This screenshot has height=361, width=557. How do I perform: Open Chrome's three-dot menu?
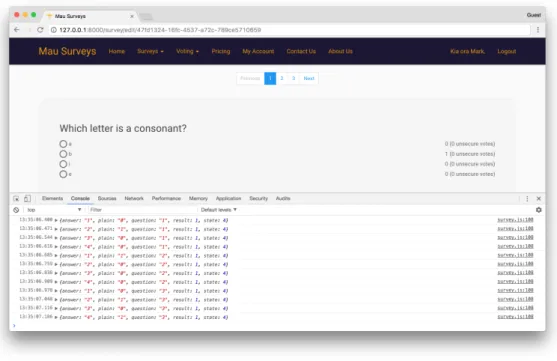[538, 30]
